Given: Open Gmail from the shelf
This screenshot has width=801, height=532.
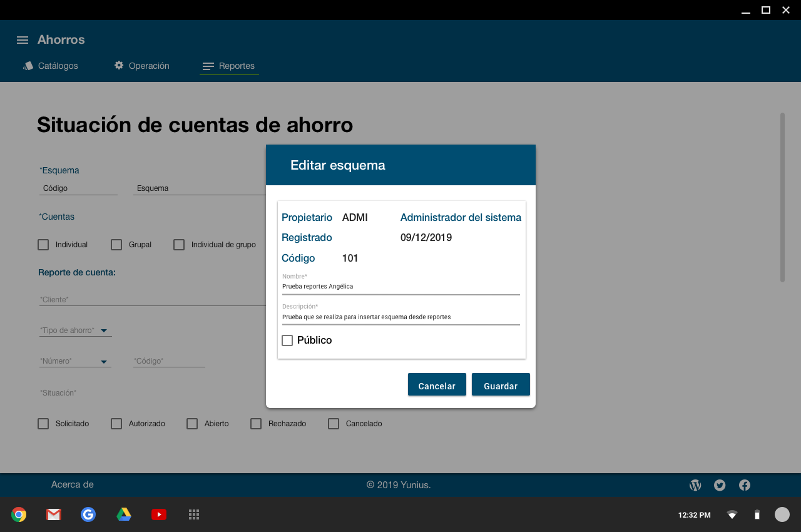Looking at the screenshot, I should [54, 514].
